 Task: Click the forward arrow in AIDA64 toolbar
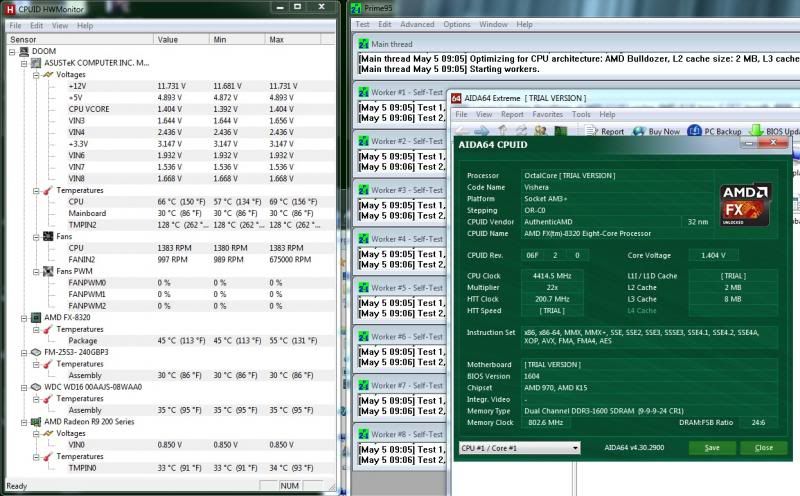coord(482,131)
